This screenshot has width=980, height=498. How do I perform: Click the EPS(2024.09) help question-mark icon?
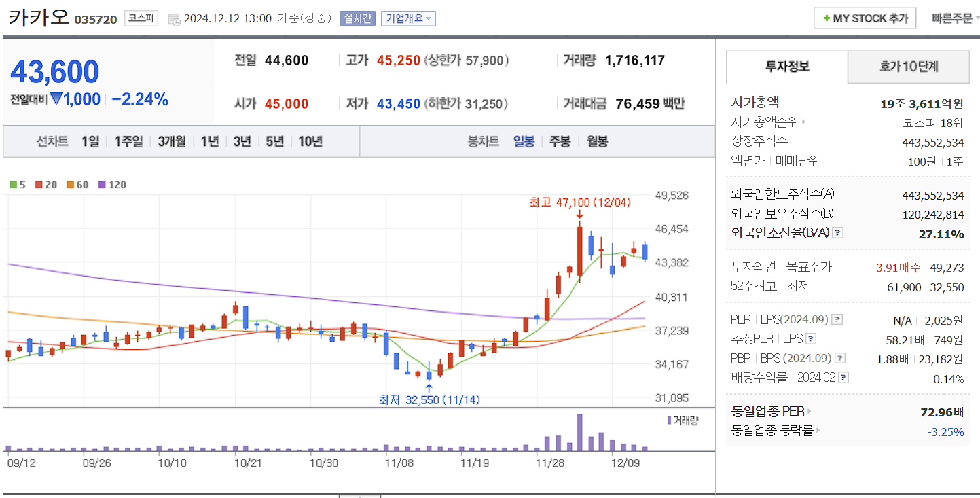pos(837,319)
